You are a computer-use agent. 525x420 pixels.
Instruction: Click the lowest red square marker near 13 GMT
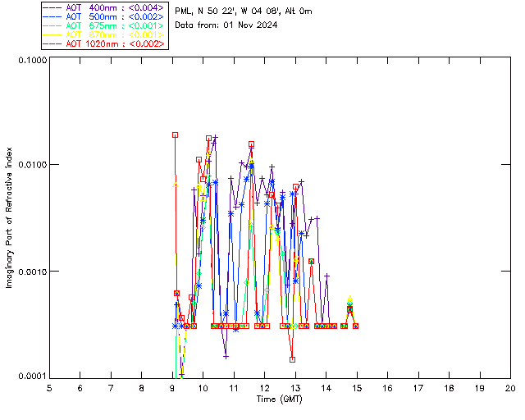[x=292, y=359]
